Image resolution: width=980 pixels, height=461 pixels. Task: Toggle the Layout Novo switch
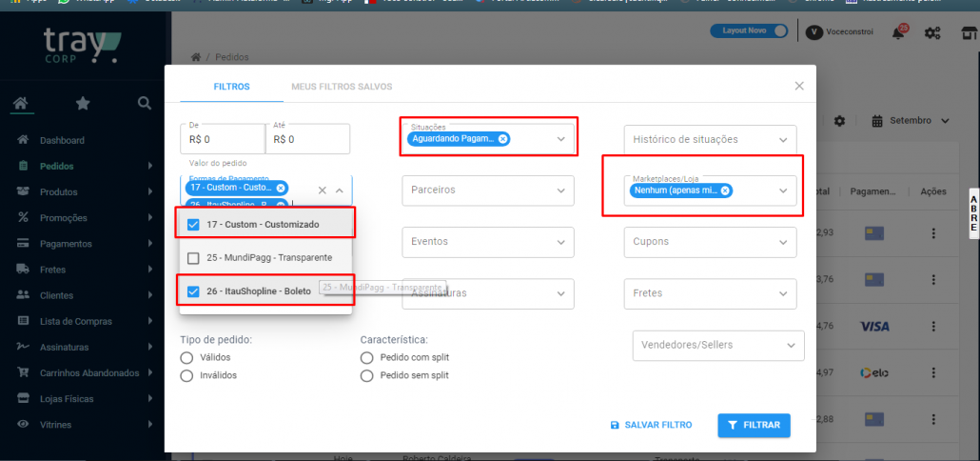(778, 31)
